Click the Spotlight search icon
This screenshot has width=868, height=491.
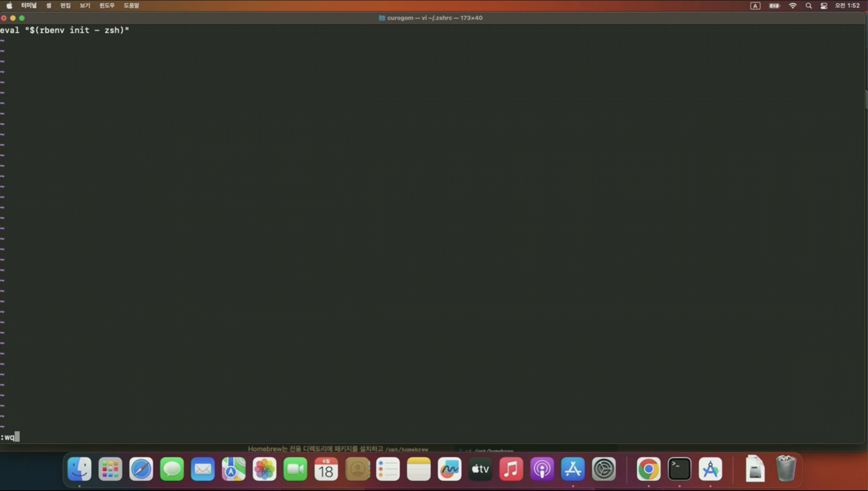[809, 5]
